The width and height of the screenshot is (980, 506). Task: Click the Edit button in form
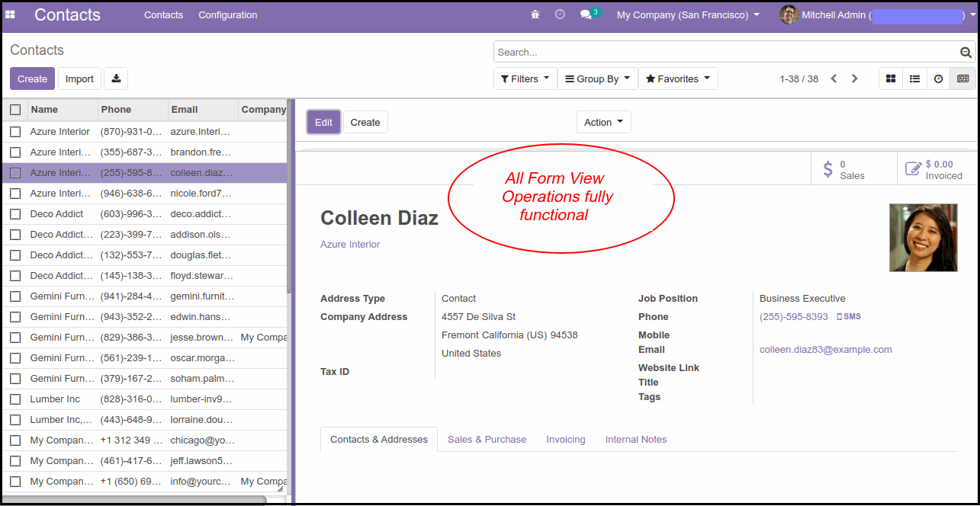click(323, 122)
